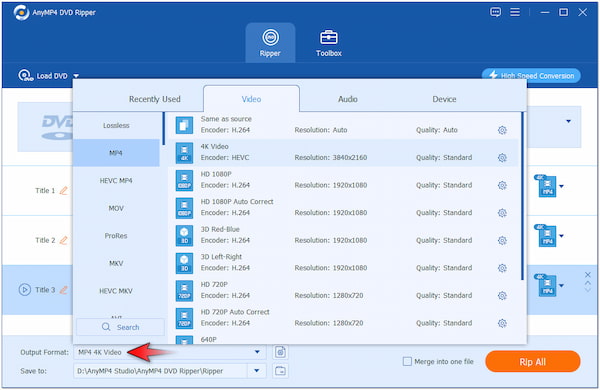This screenshot has width=600, height=390.
Task: Expand the Load DVD dropdown arrow
Action: pos(76,76)
